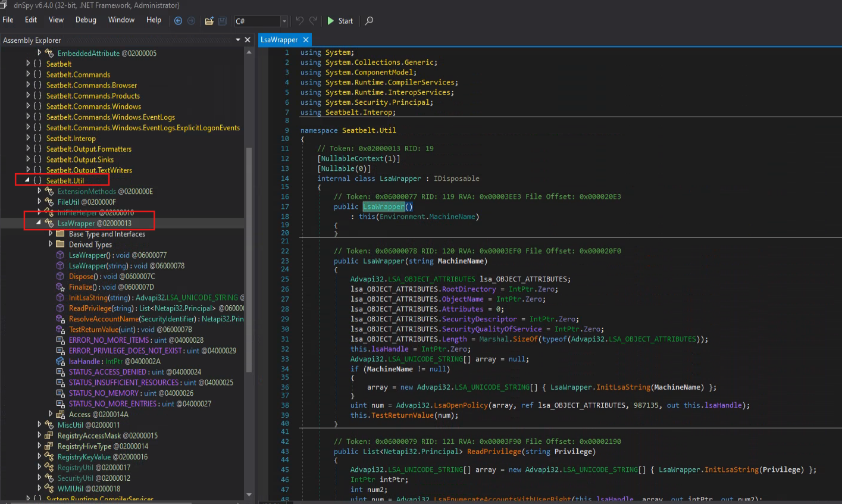Viewport: 842px width, 504px height.
Task: Click code line number 23
Action: pyautogui.click(x=286, y=261)
